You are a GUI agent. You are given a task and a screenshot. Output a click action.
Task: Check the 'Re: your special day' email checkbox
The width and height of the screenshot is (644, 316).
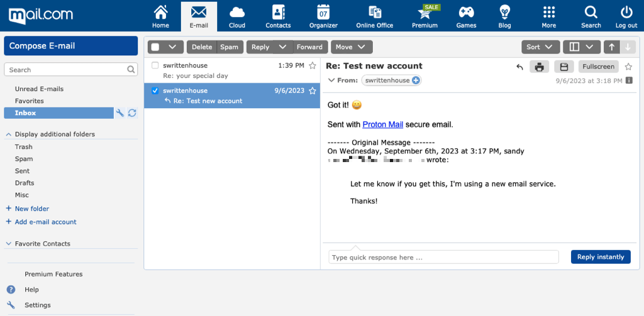155,65
